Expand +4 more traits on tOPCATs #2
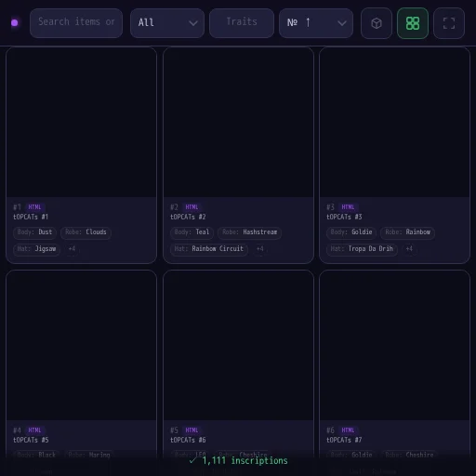The image size is (476, 476). [x=260, y=249]
